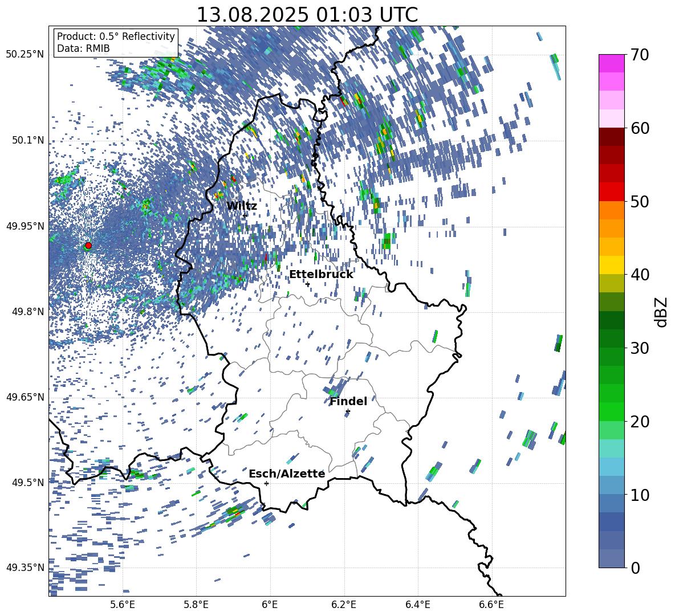Click the 50.25°N latitude label
675x616 pixels.
pos(25,55)
